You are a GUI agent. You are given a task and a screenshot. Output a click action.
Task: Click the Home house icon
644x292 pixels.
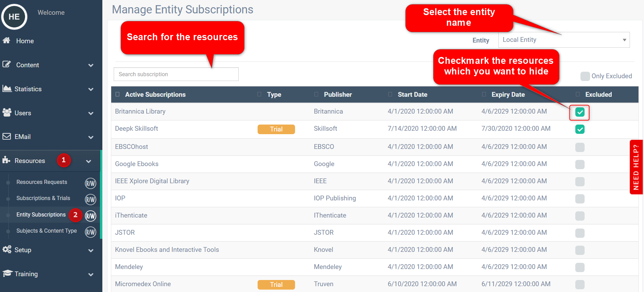tap(6, 40)
